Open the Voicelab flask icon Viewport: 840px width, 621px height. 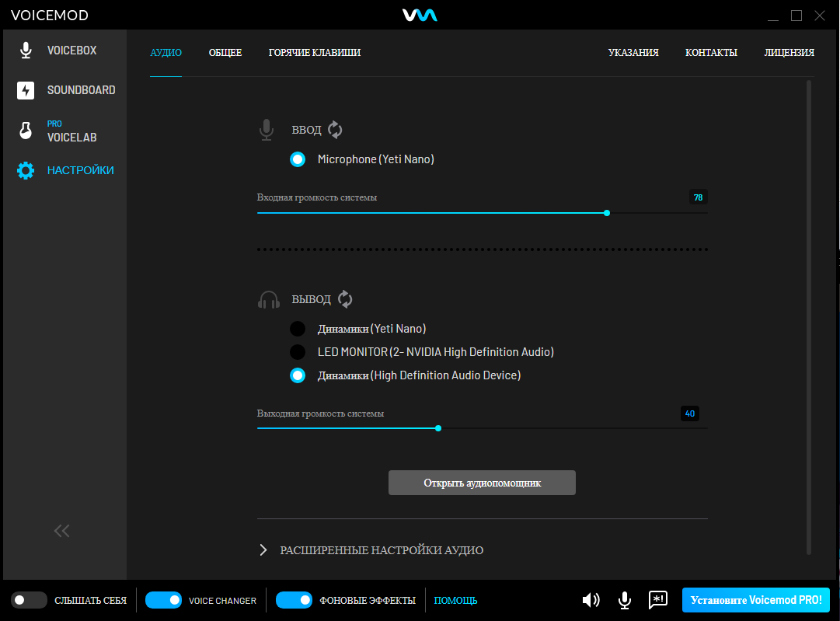[26, 131]
